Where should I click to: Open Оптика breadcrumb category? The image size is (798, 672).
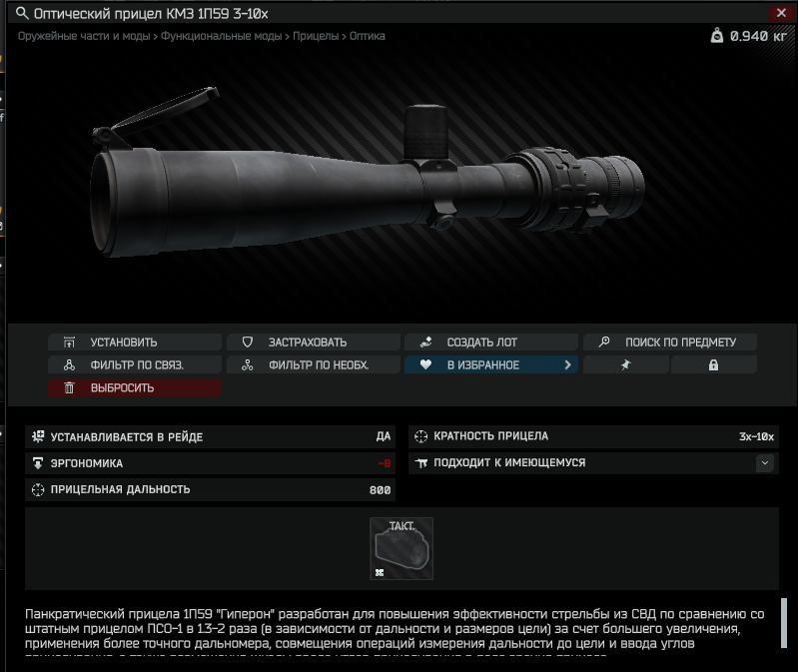(x=368, y=36)
